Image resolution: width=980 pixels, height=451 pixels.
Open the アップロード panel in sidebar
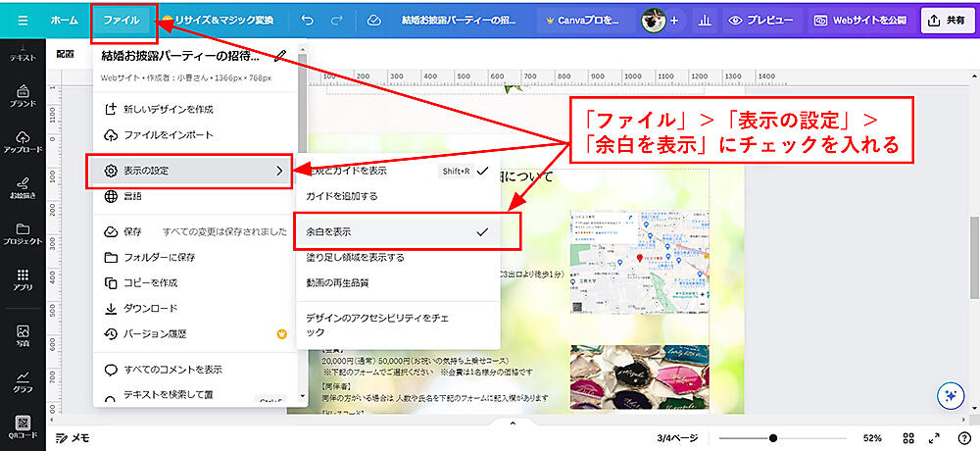22,140
